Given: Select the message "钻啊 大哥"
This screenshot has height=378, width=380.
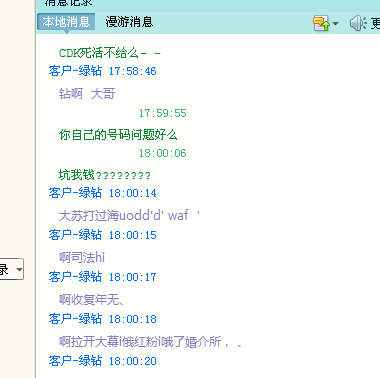Looking at the screenshot, I should pyautogui.click(x=87, y=94).
